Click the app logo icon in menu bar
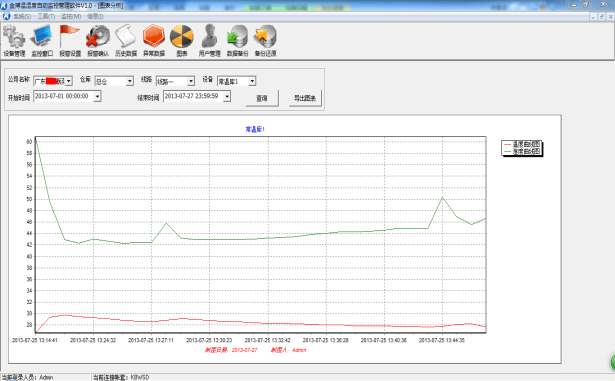 [6, 16]
